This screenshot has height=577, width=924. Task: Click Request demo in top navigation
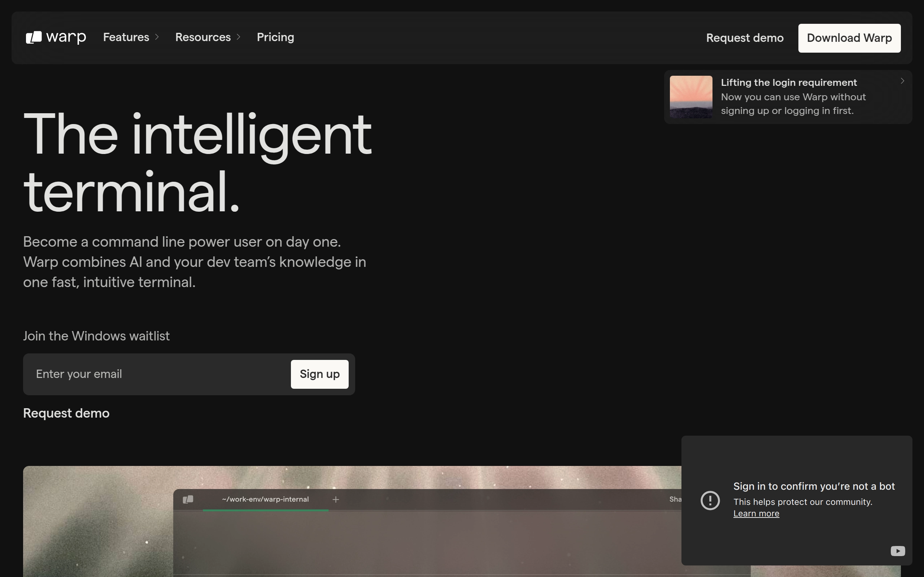point(745,38)
